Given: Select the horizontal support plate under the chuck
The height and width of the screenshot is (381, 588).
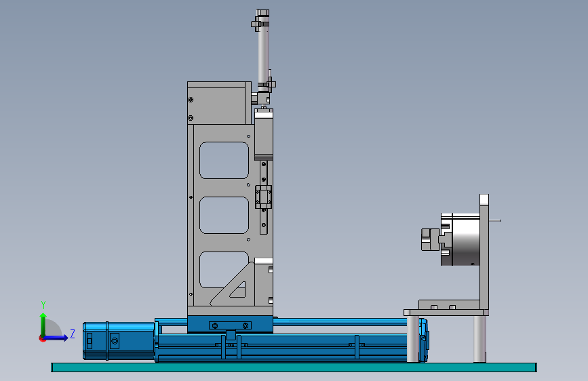Looking at the screenshot, I should pyautogui.click(x=446, y=313).
